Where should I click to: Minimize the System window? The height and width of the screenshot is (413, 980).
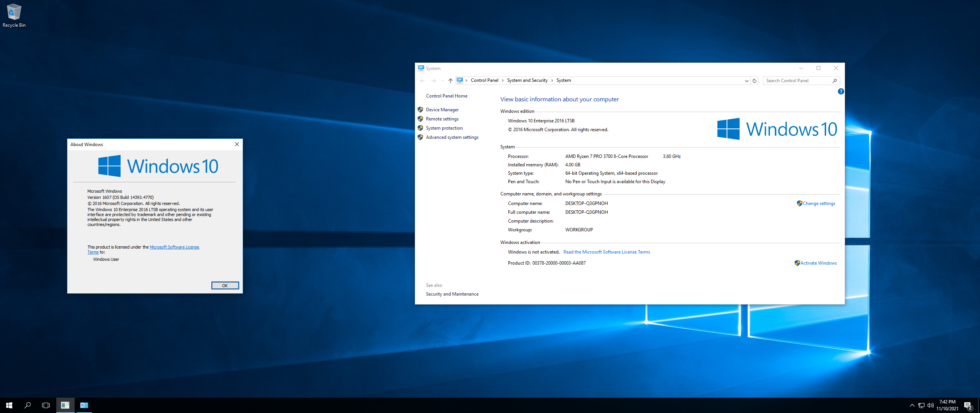click(801, 68)
